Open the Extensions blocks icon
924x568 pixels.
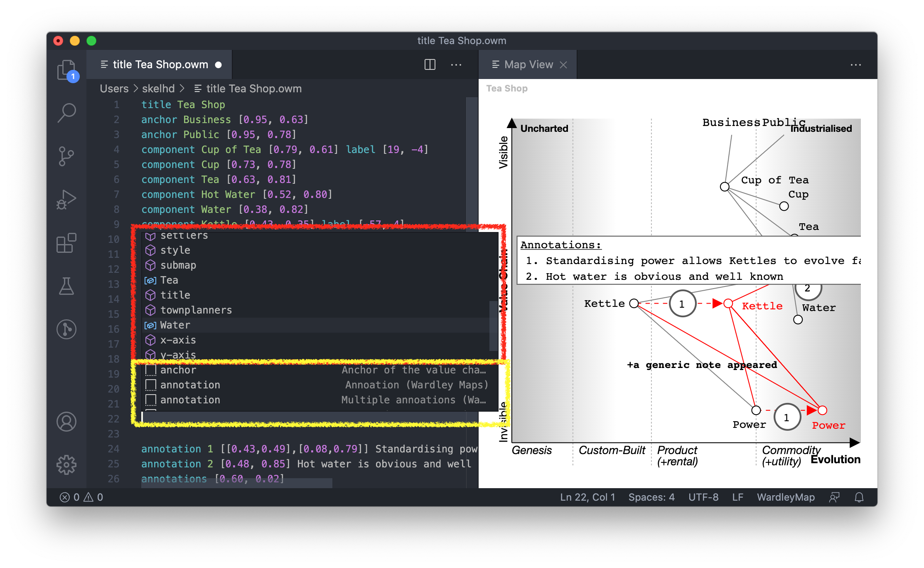66,243
